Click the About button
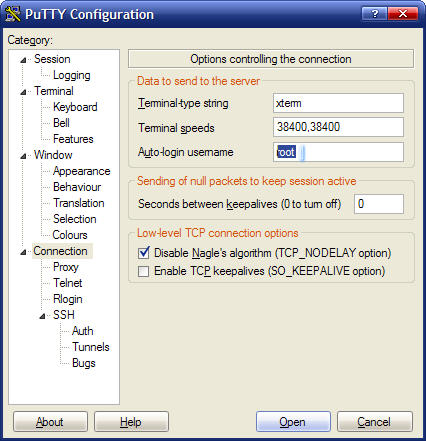Screen dimensions: 426x441 50,422
